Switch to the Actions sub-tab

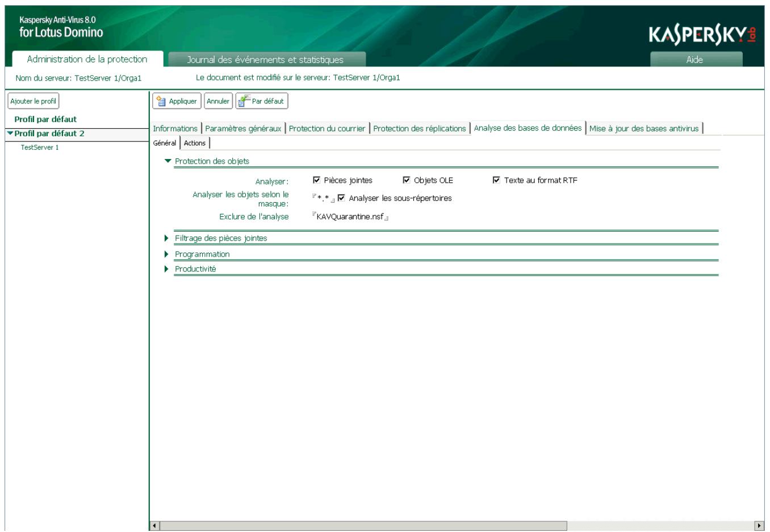tap(195, 143)
